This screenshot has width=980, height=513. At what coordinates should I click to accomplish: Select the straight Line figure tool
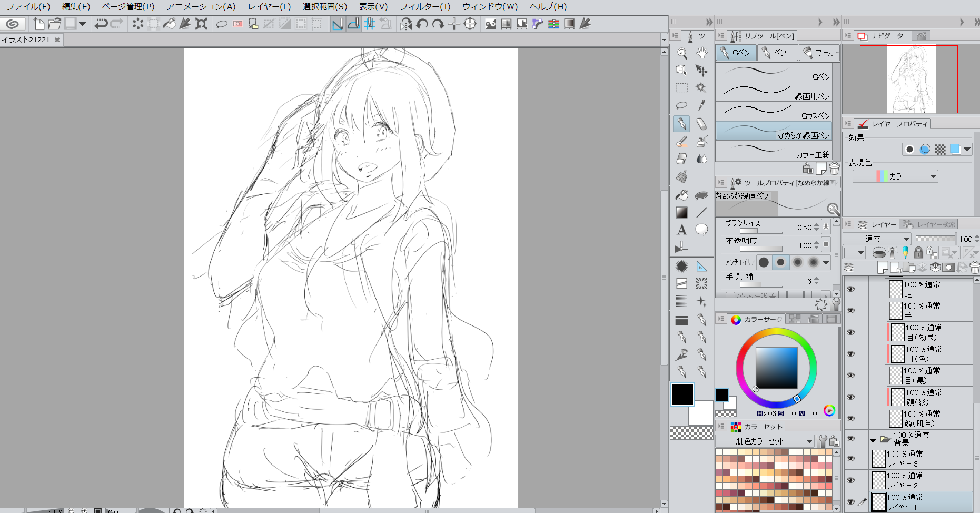pyautogui.click(x=701, y=213)
